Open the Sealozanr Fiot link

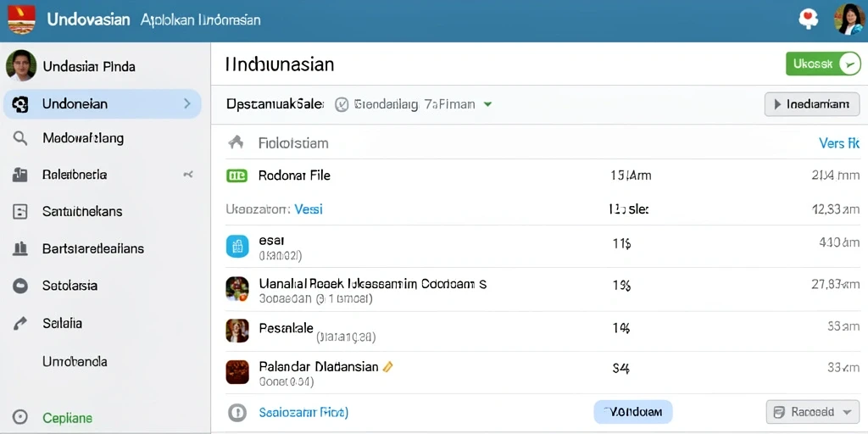(x=303, y=413)
